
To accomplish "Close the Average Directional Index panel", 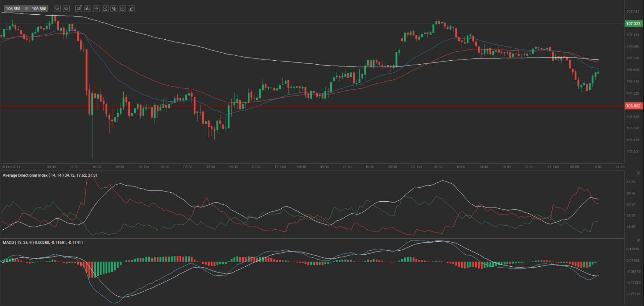I will (x=638, y=173).
